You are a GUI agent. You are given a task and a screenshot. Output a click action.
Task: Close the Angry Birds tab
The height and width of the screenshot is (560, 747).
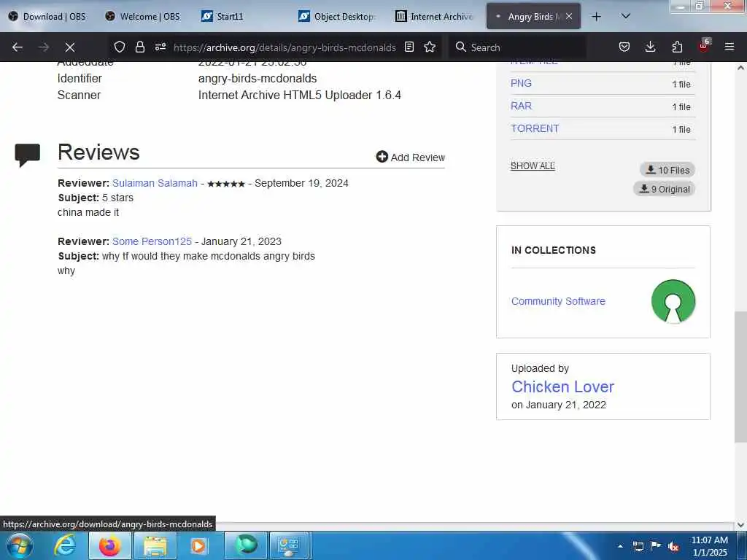pos(569,16)
